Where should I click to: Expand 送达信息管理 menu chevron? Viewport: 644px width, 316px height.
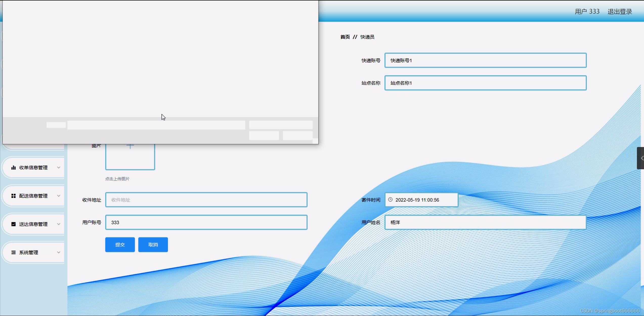coord(59,224)
